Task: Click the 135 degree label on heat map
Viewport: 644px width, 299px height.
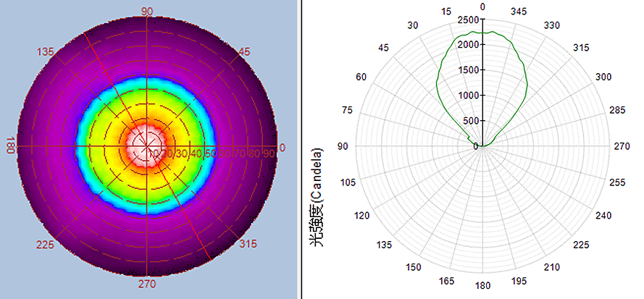Action: coord(46,52)
